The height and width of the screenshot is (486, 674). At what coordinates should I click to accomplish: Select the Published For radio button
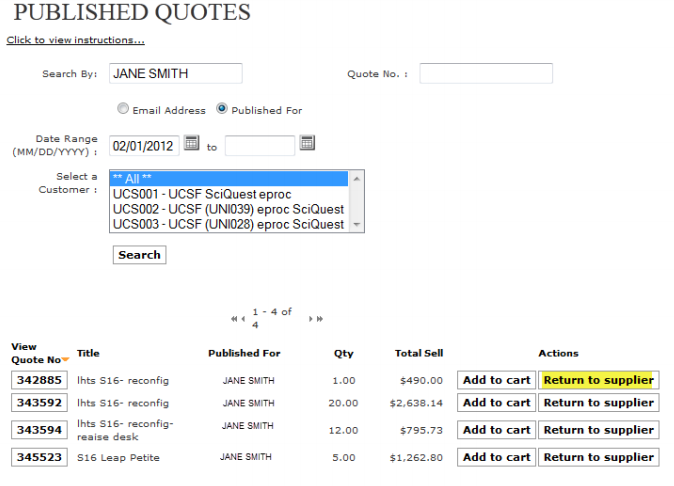[x=222, y=108]
